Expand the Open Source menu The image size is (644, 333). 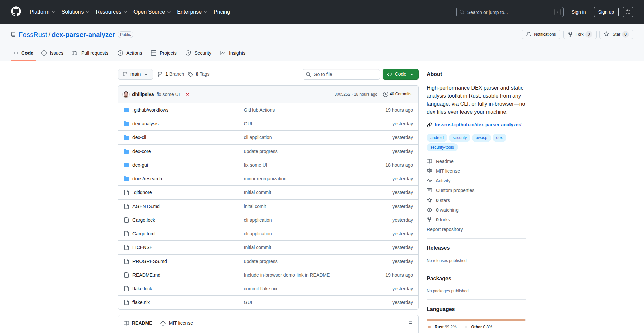tap(152, 12)
